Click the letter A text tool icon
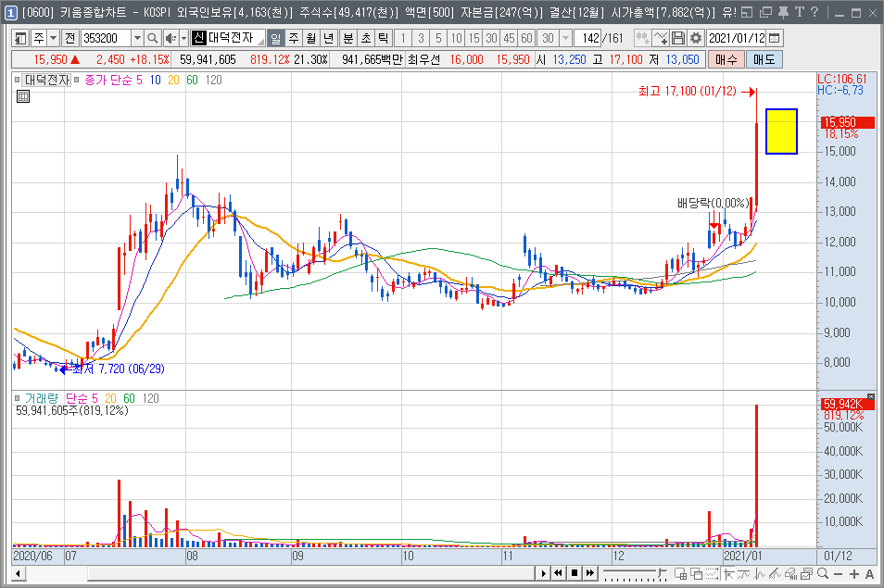Screen dimensions: 884x588 click(x=869, y=574)
